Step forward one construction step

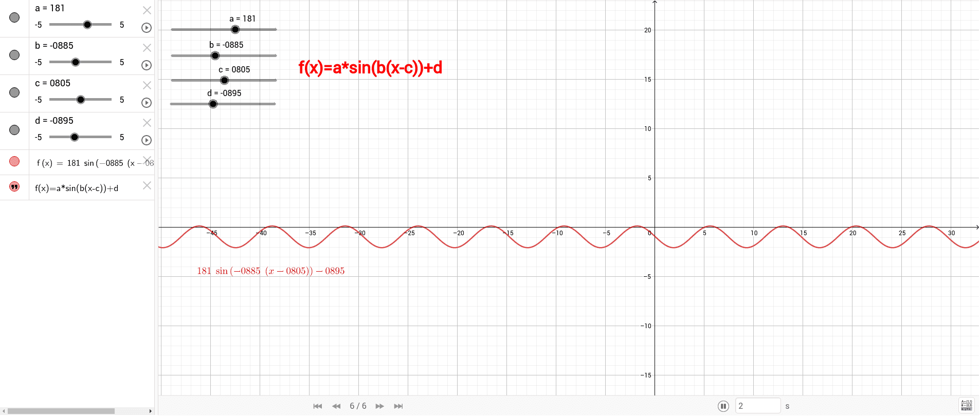coord(379,406)
